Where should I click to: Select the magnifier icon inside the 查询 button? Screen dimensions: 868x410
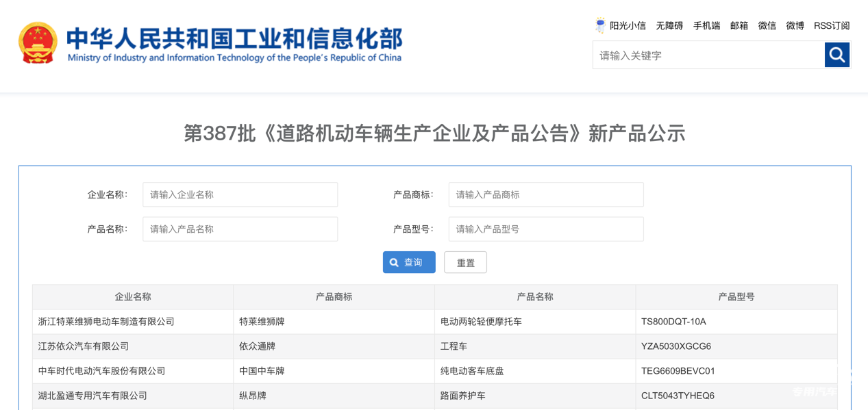(394, 262)
